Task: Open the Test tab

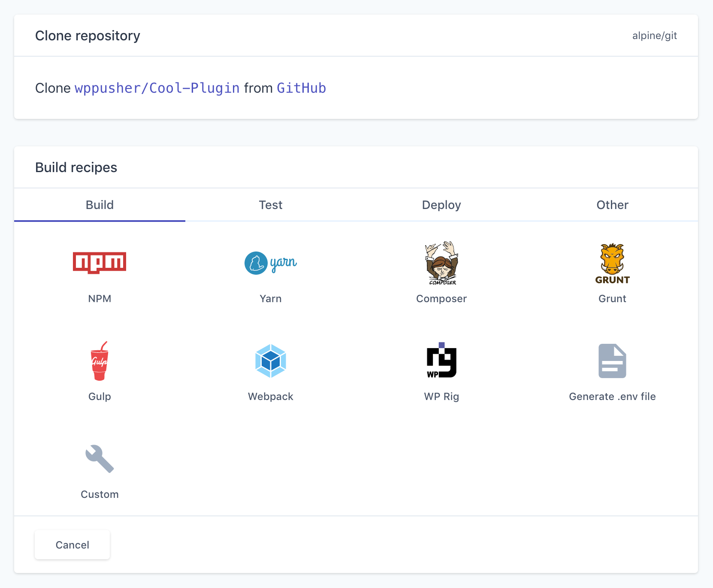Action: (271, 205)
